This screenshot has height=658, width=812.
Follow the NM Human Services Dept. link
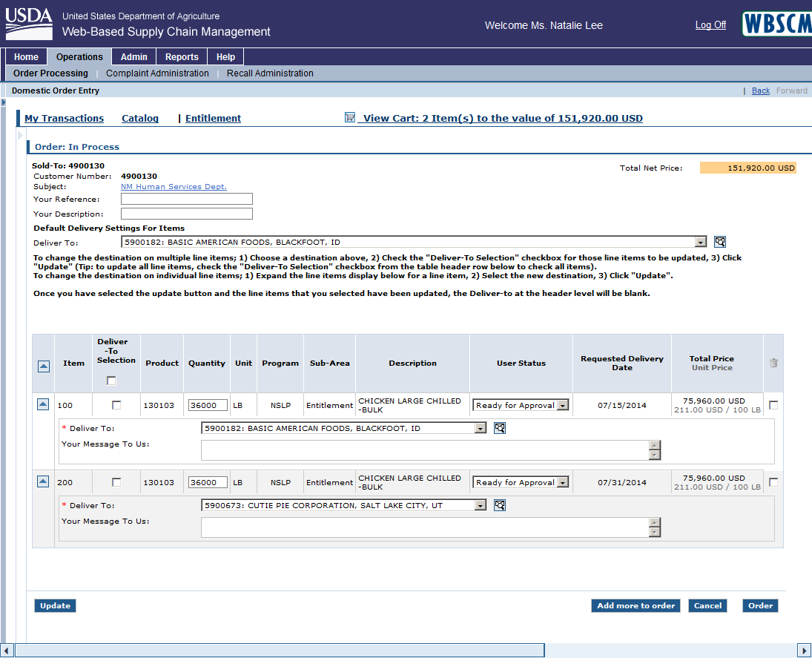pyautogui.click(x=174, y=187)
